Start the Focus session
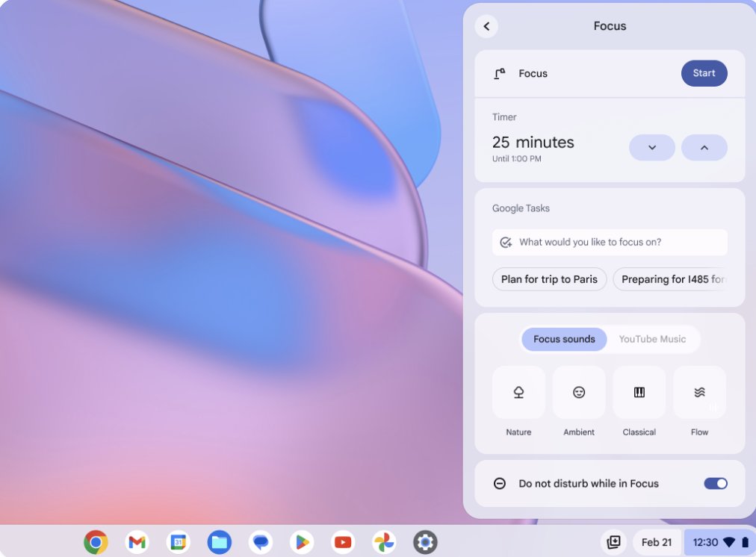Screen dimensions: 756x557 (x=704, y=73)
